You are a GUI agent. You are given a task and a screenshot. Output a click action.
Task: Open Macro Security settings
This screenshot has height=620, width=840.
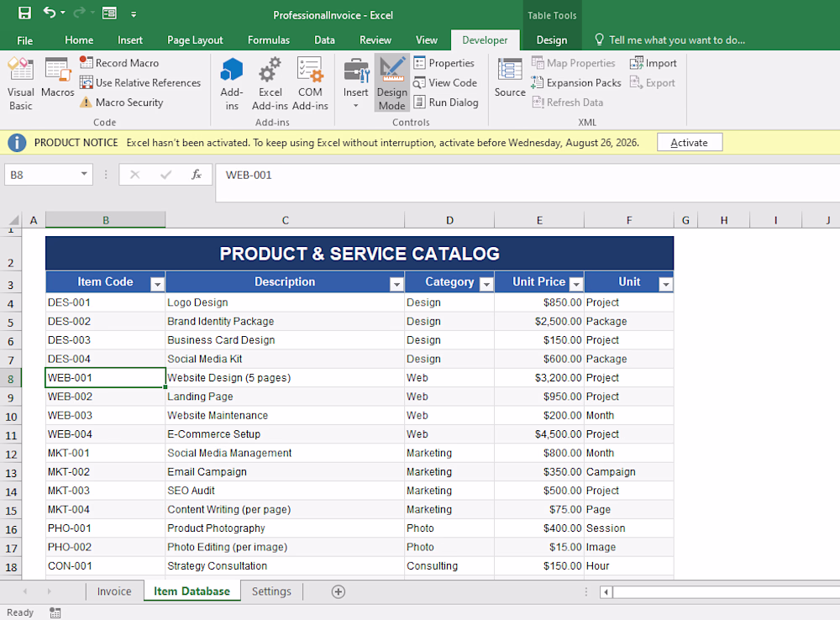coord(122,102)
